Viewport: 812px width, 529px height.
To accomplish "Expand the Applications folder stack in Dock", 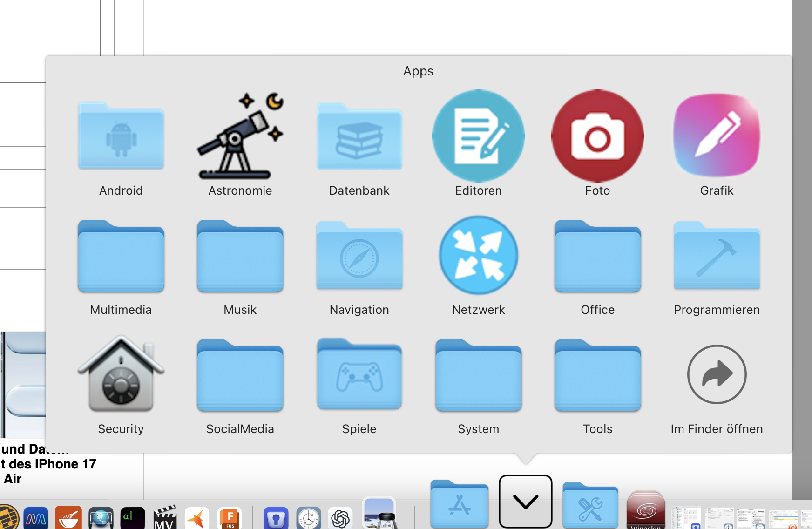I will pos(459,504).
